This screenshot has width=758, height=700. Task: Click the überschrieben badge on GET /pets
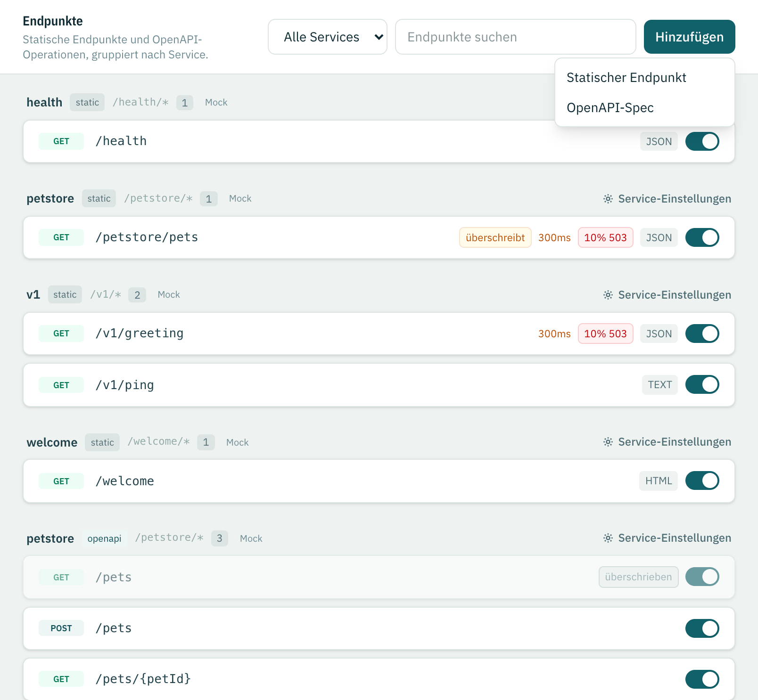pyautogui.click(x=638, y=577)
